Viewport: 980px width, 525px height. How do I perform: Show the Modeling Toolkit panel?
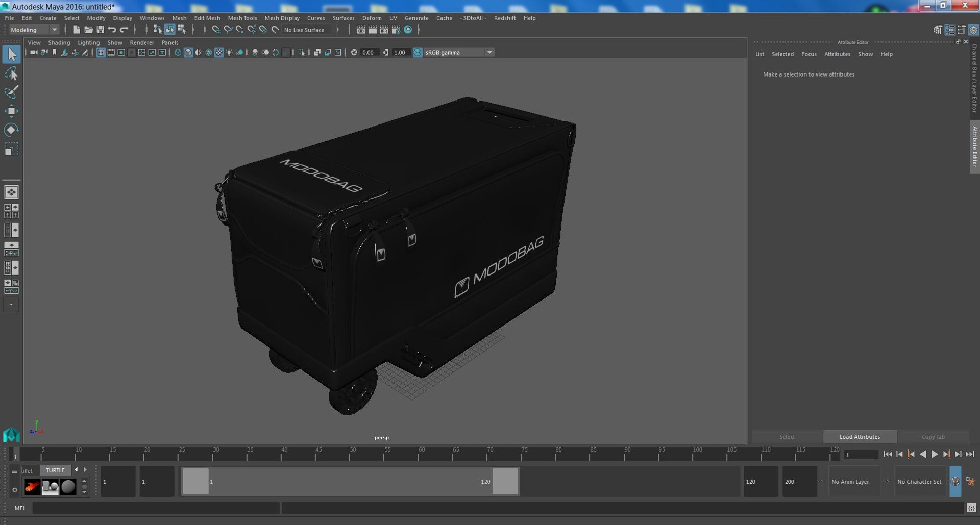[x=938, y=30]
